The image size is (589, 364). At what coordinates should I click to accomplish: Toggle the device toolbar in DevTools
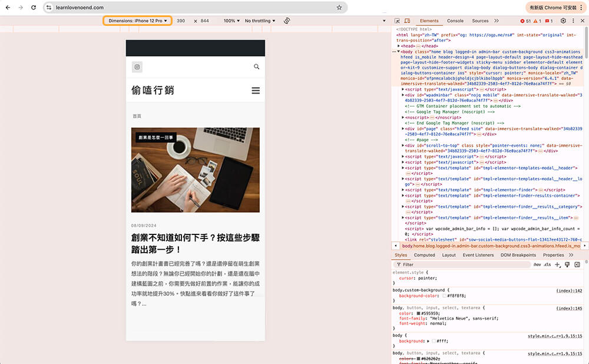pyautogui.click(x=407, y=21)
